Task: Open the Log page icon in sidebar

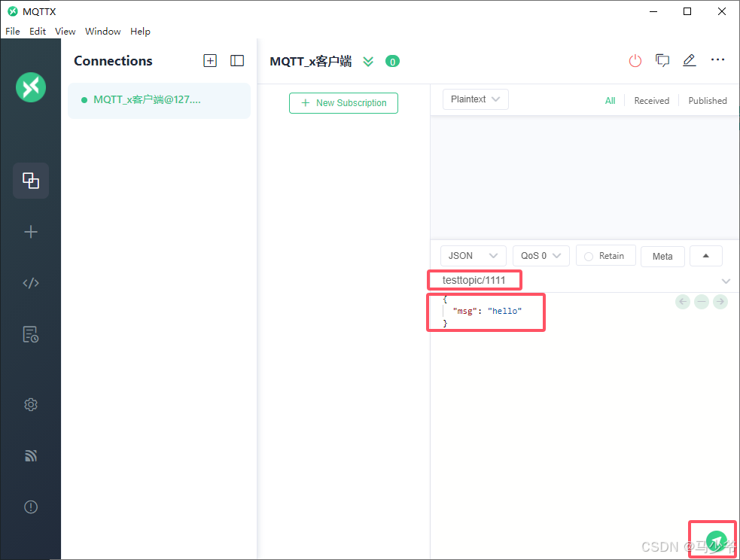Action: coord(31,334)
